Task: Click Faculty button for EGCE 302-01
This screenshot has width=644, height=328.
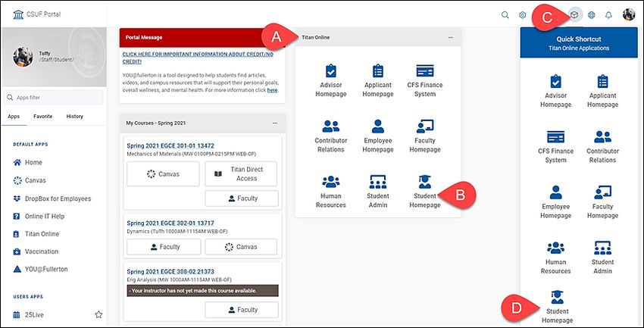Action: pos(164,247)
